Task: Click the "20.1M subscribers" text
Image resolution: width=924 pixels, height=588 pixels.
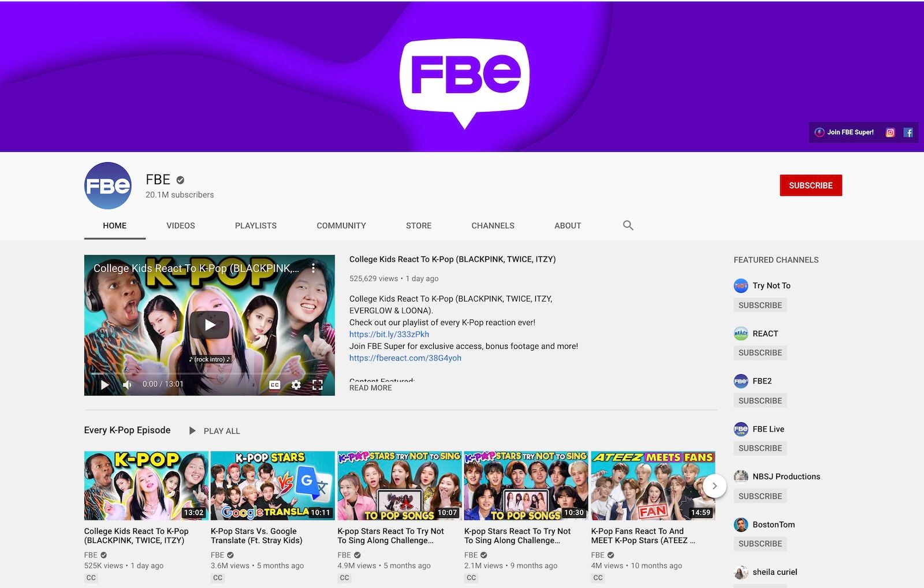Action: 180,195
